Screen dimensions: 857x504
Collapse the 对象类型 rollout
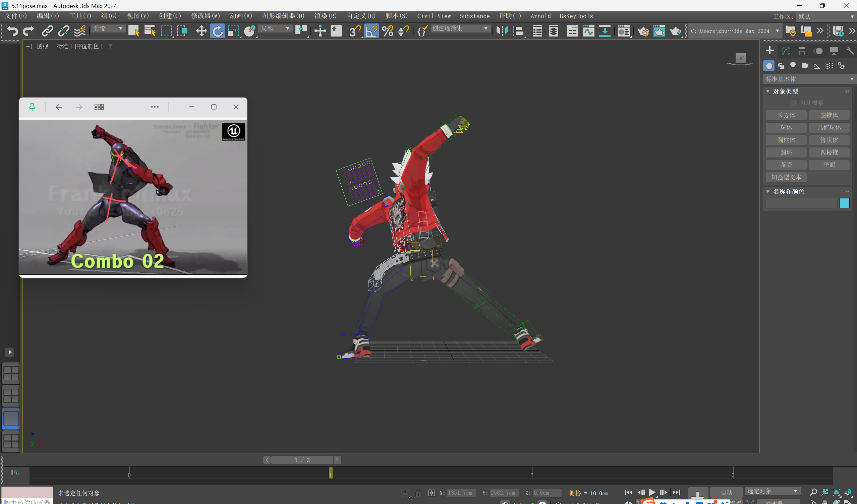tap(785, 91)
